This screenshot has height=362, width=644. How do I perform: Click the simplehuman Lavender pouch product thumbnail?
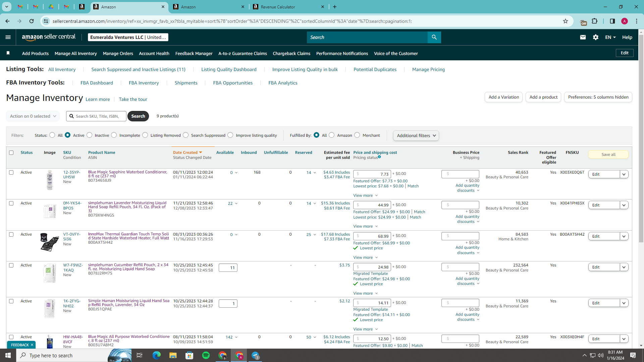point(50,210)
